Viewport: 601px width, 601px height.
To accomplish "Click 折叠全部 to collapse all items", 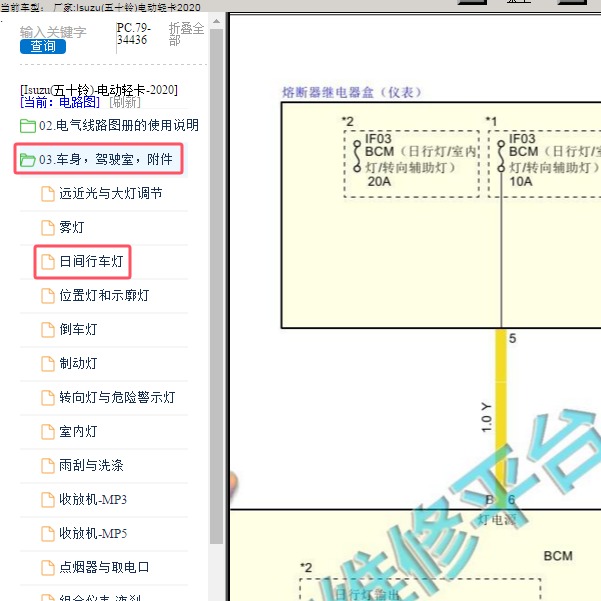I will point(186,34).
